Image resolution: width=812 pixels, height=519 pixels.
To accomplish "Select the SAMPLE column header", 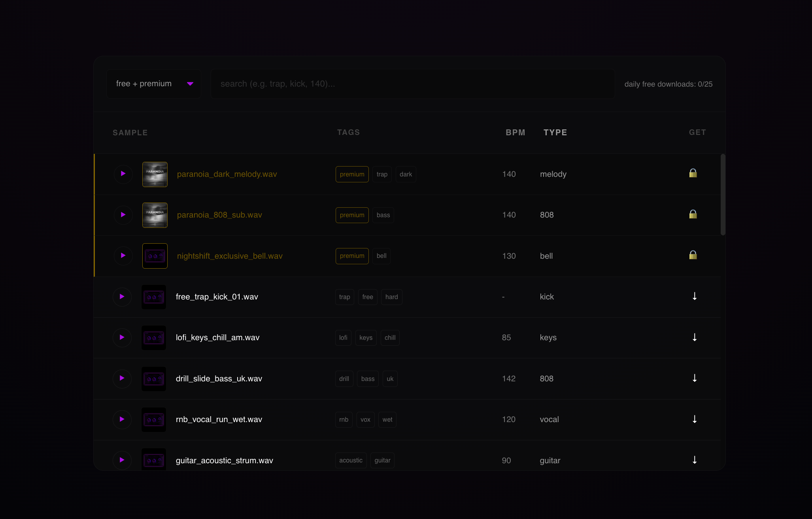I will click(130, 133).
